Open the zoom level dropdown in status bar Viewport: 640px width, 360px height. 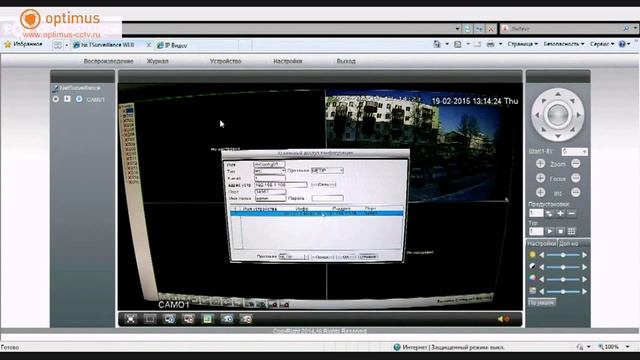(x=627, y=347)
